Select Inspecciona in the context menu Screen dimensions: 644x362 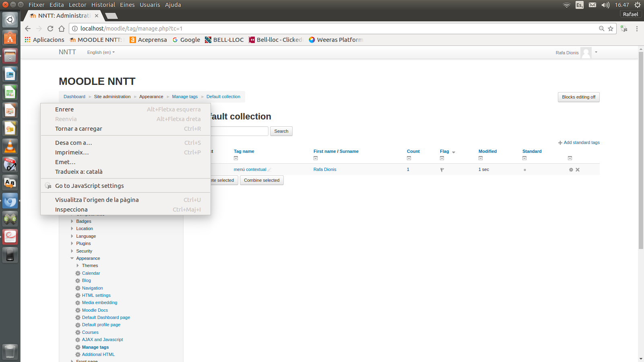click(126, 210)
